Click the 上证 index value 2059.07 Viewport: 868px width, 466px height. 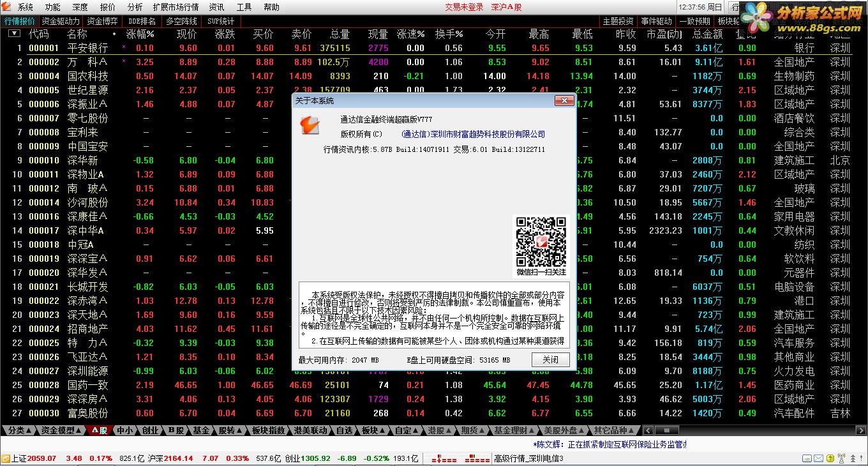[x=42, y=458]
